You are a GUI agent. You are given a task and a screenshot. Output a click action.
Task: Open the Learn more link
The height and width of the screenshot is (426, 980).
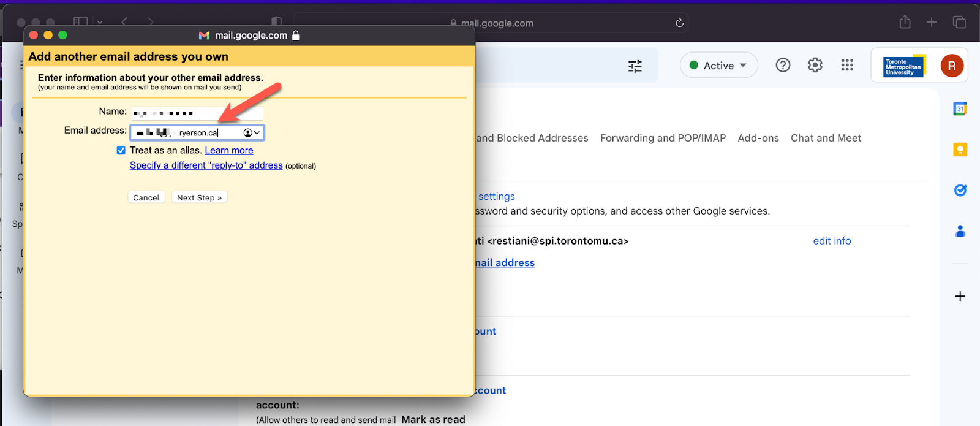tap(228, 151)
